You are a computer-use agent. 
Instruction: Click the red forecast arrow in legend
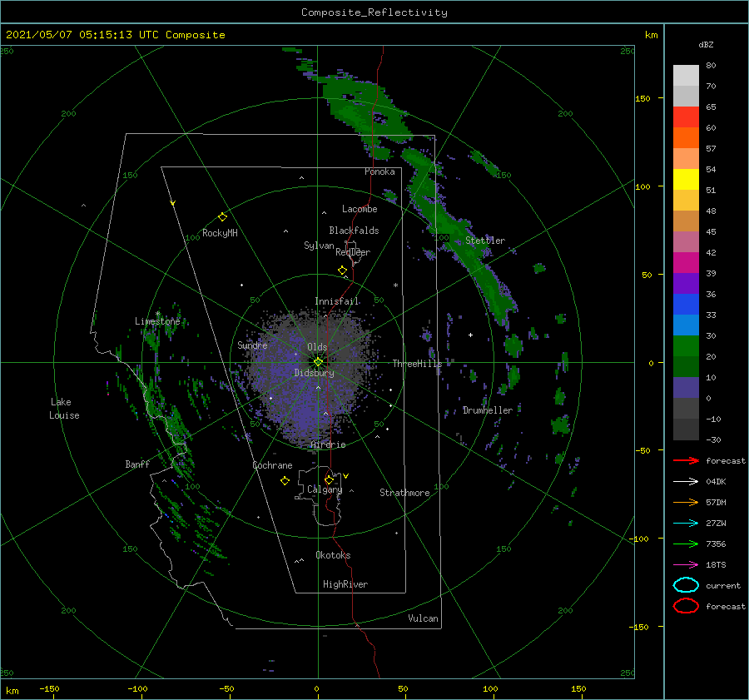pyautogui.click(x=686, y=460)
